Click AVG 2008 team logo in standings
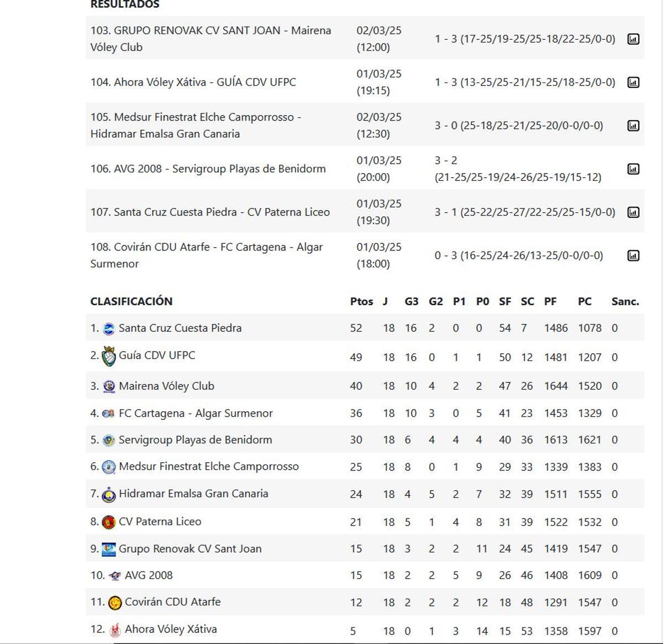Viewport: 663px width, 644px height. pos(115,576)
